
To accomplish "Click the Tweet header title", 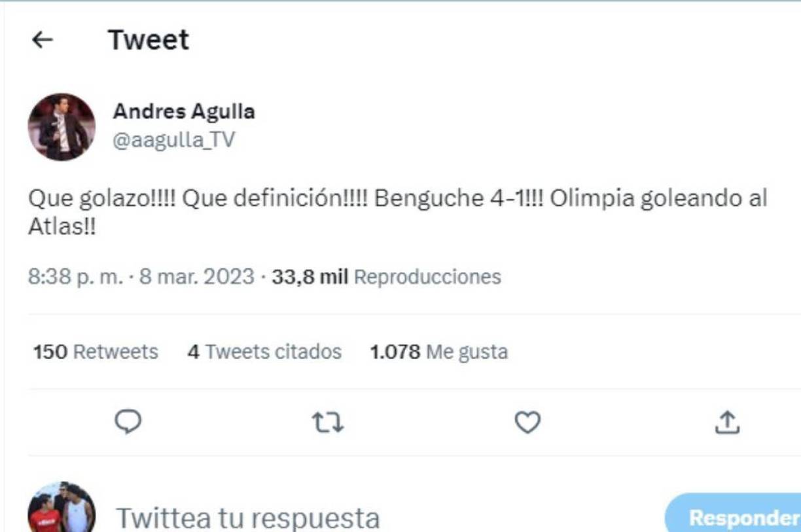I will (x=147, y=40).
